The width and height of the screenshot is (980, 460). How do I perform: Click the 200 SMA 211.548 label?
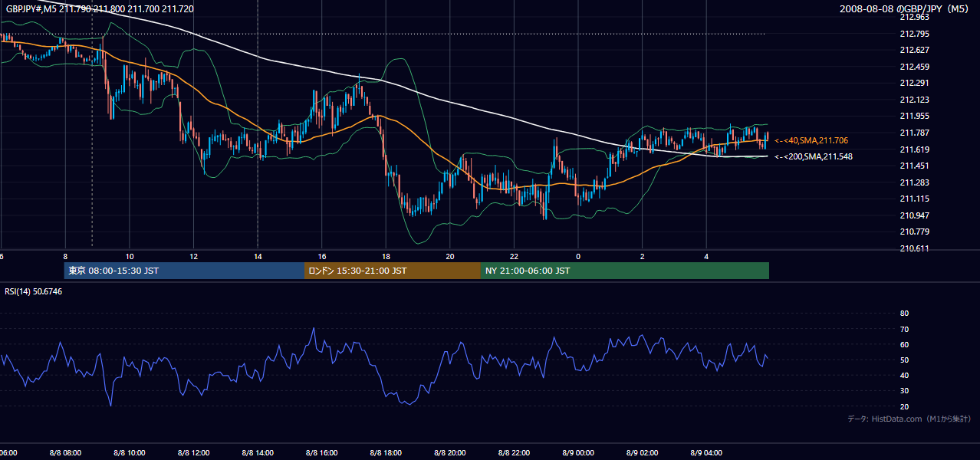tap(813, 156)
